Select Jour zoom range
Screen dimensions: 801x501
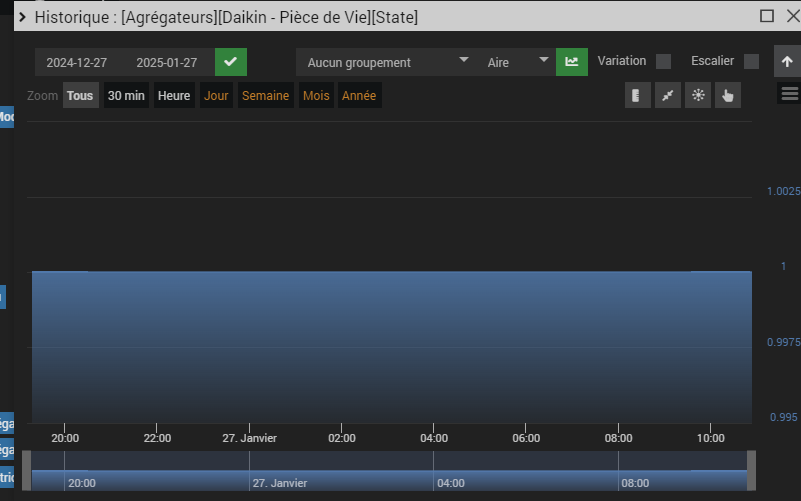(216, 96)
